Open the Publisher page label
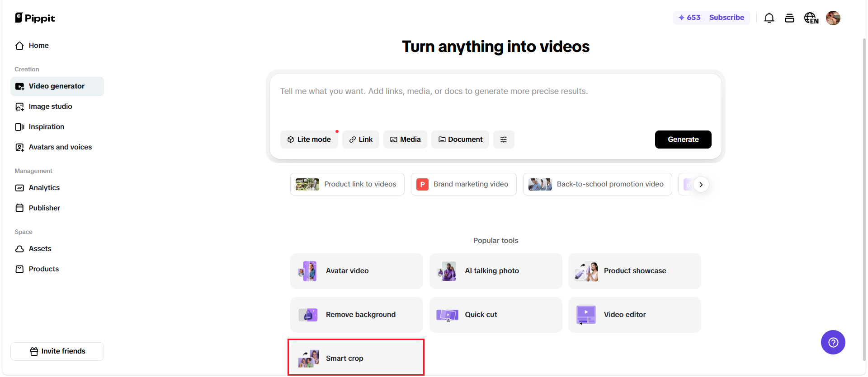The width and height of the screenshot is (868, 377). coord(44,208)
